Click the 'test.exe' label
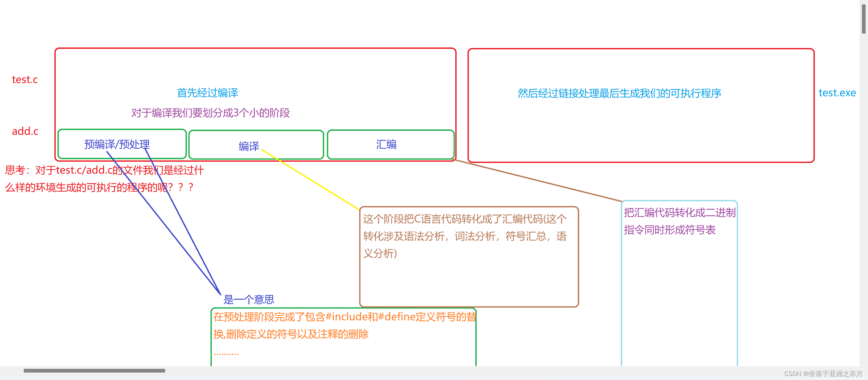Screen dimensions: 868x380 click(x=837, y=92)
